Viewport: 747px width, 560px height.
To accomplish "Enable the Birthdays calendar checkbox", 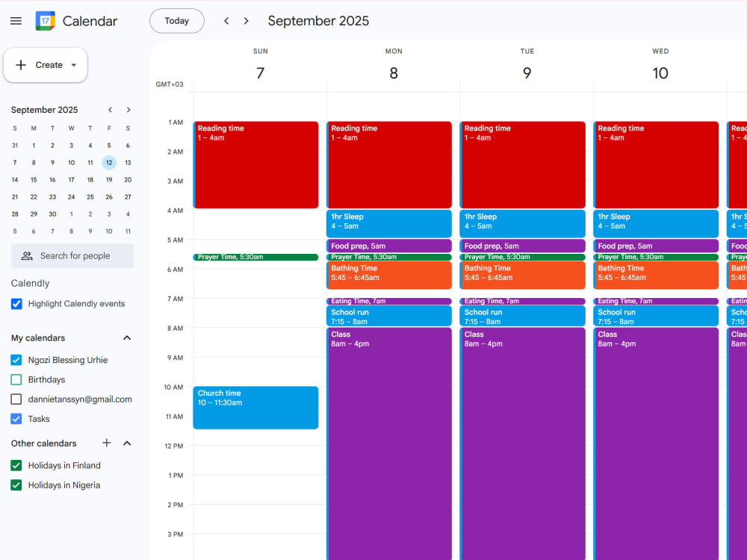I will (16, 379).
